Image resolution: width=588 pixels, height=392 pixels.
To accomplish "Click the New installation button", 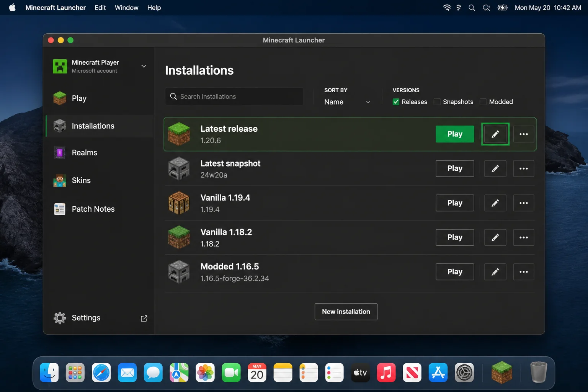I will click(x=346, y=312).
